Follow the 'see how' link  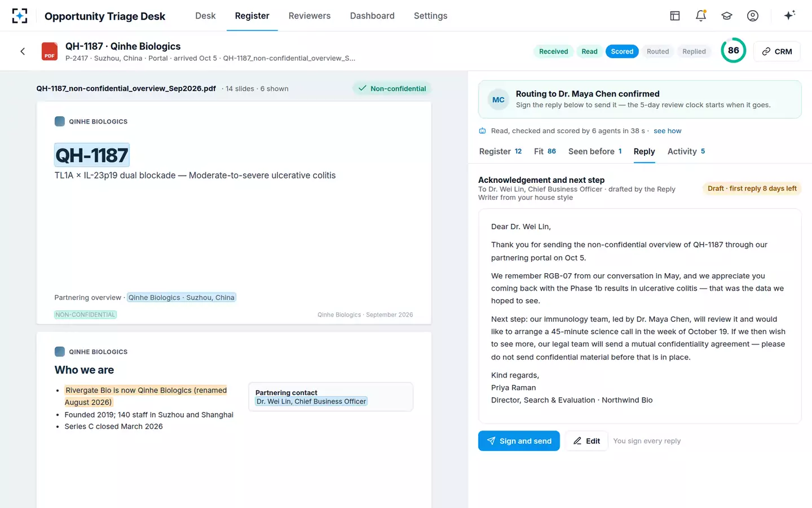668,131
